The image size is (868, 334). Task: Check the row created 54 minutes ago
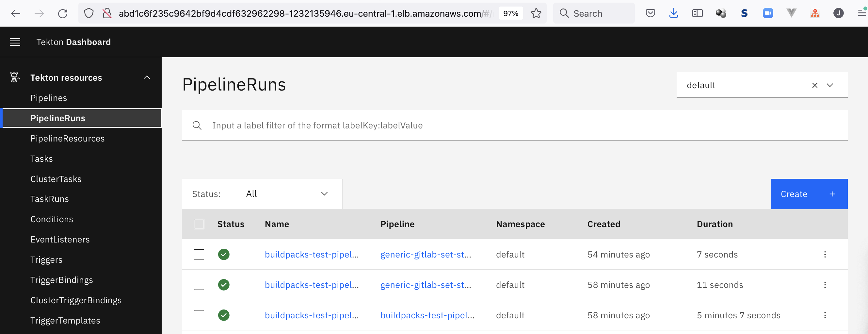199,254
